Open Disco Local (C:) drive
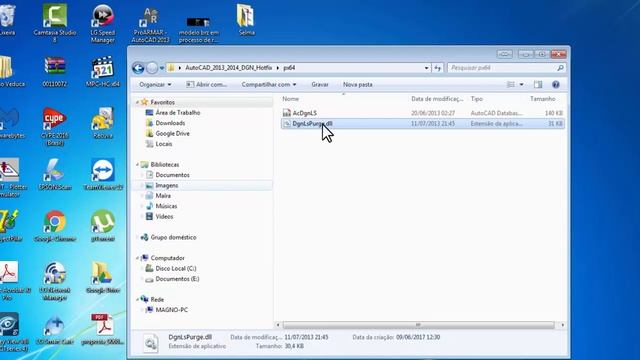Image resolution: width=640 pixels, height=360 pixels. 176,268
